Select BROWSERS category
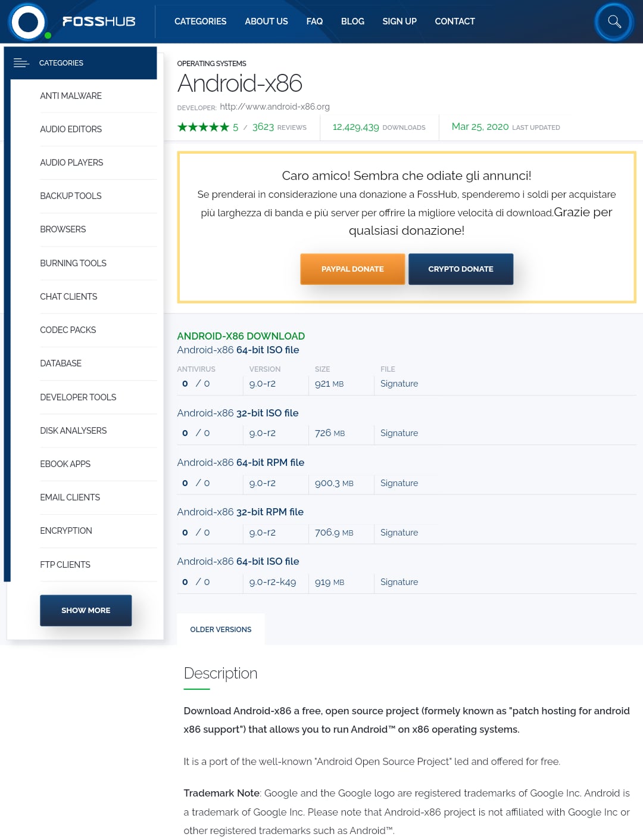Image resolution: width=643 pixels, height=840 pixels. (63, 229)
